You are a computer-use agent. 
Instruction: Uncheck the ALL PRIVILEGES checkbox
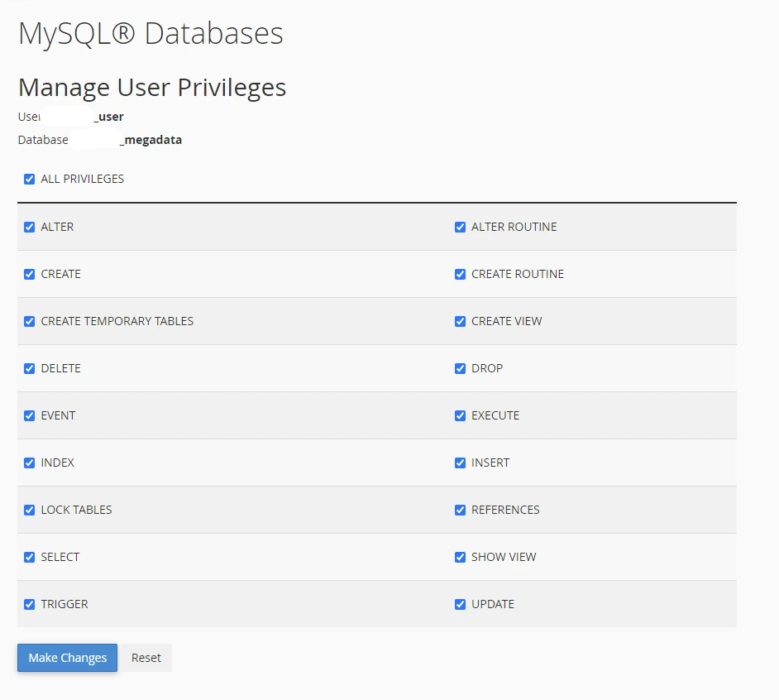click(x=30, y=179)
